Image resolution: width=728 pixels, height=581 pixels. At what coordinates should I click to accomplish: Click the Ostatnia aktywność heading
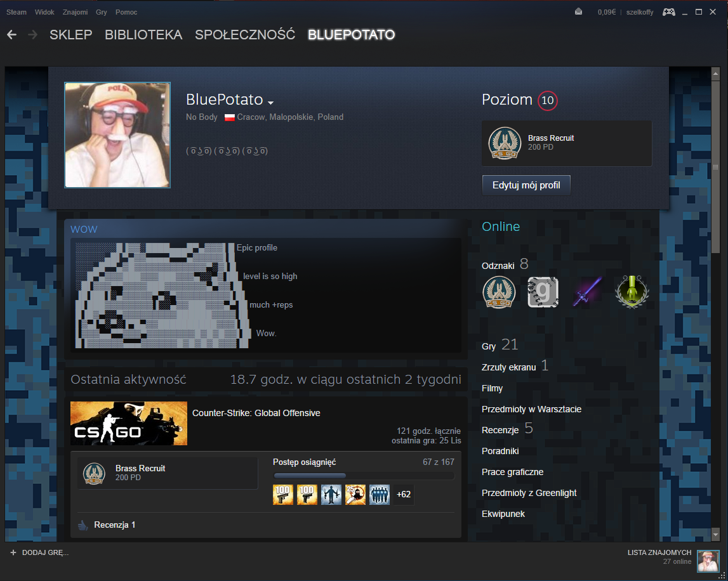[128, 379]
